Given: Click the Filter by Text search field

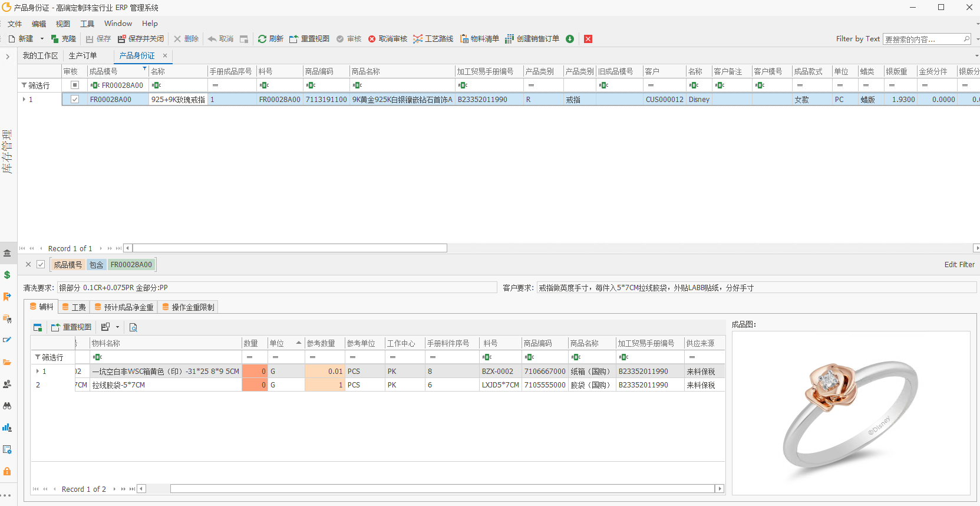Looking at the screenshot, I should pyautogui.click(x=922, y=39).
